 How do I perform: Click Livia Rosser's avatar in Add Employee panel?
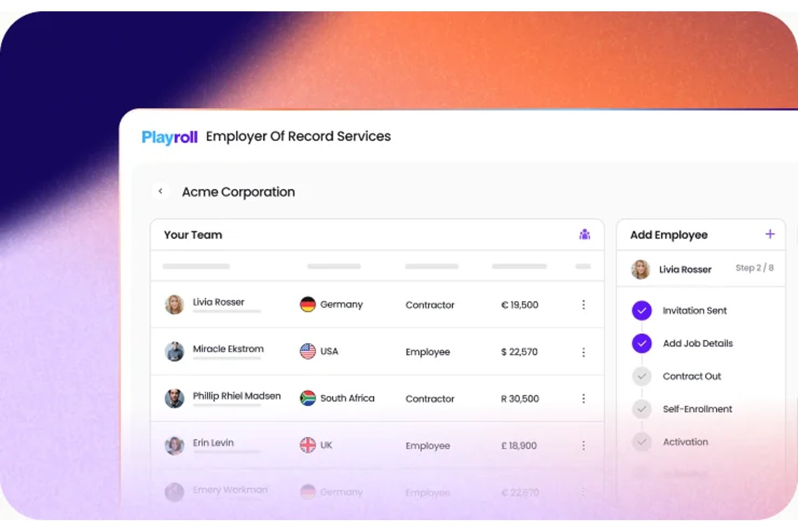(x=641, y=269)
